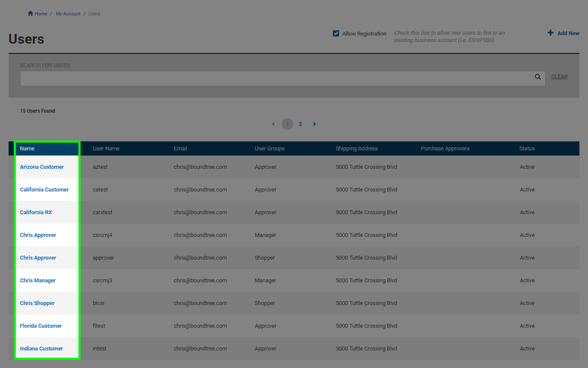This screenshot has width=588, height=368.
Task: Click the Shopper group in the Chris Shopper row
Action: point(265,303)
